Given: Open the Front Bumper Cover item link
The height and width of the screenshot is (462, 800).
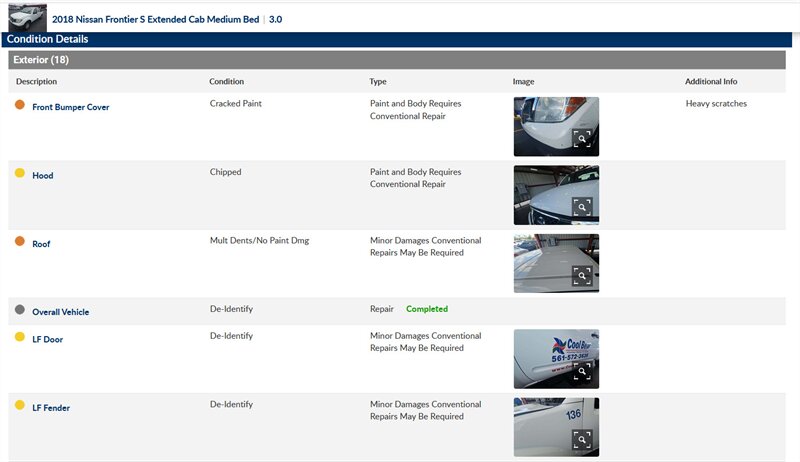Looking at the screenshot, I should pyautogui.click(x=70, y=107).
